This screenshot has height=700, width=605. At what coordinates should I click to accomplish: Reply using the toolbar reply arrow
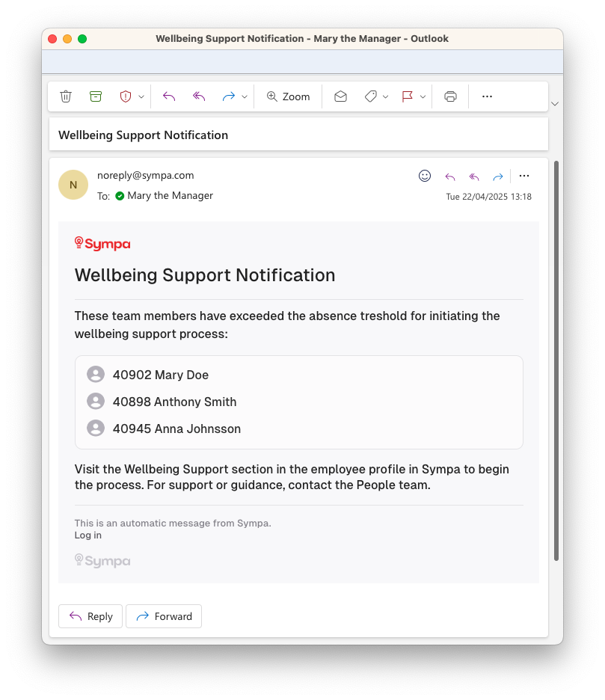pos(169,96)
